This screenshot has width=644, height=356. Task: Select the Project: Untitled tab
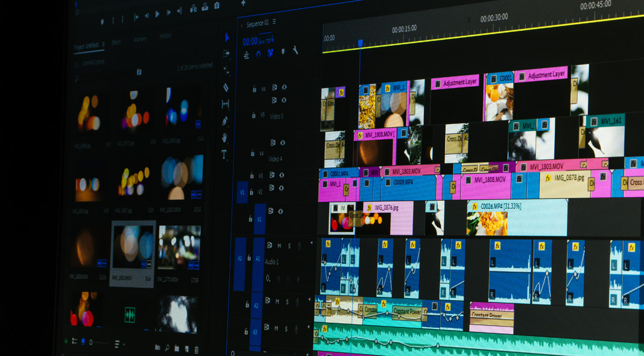click(x=87, y=46)
